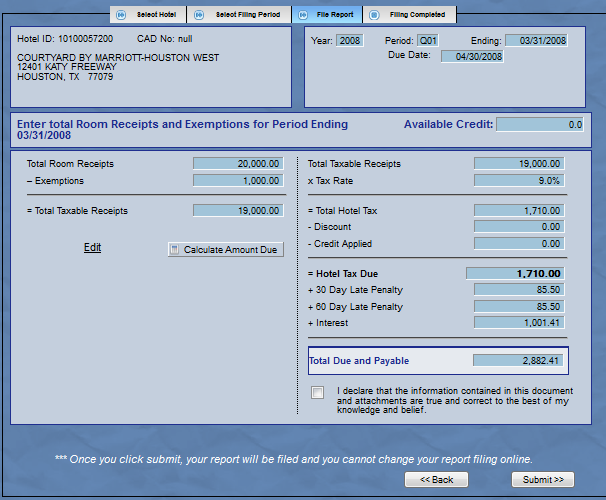Click the Exemptions amount field
This screenshot has height=500, width=606.
pos(237,181)
